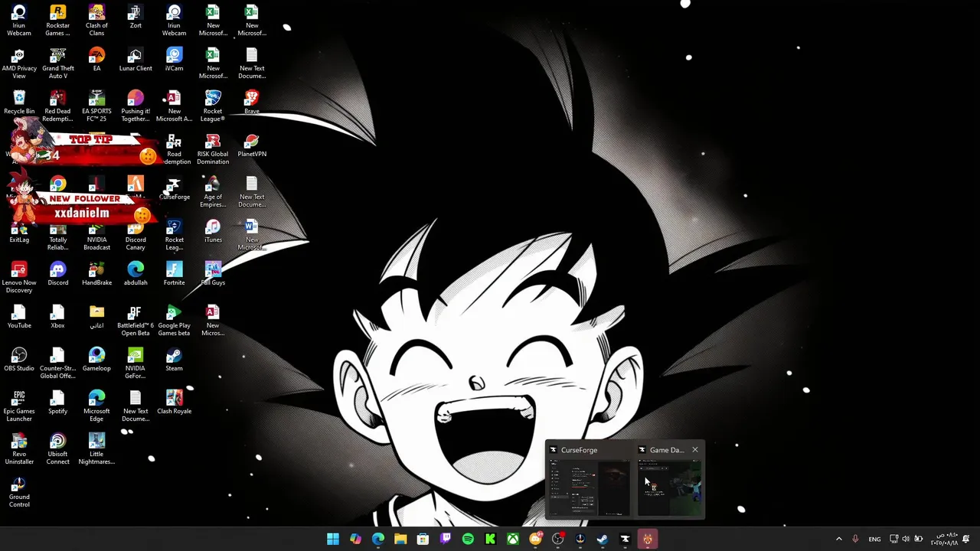This screenshot has height=551, width=980.
Task: Select the Google Play Games beta shortcut
Action: [x=174, y=321]
